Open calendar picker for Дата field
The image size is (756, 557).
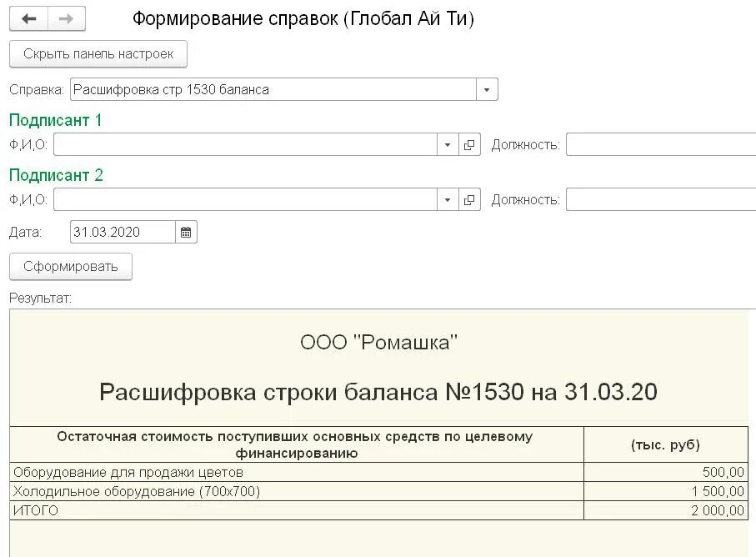coord(186,233)
